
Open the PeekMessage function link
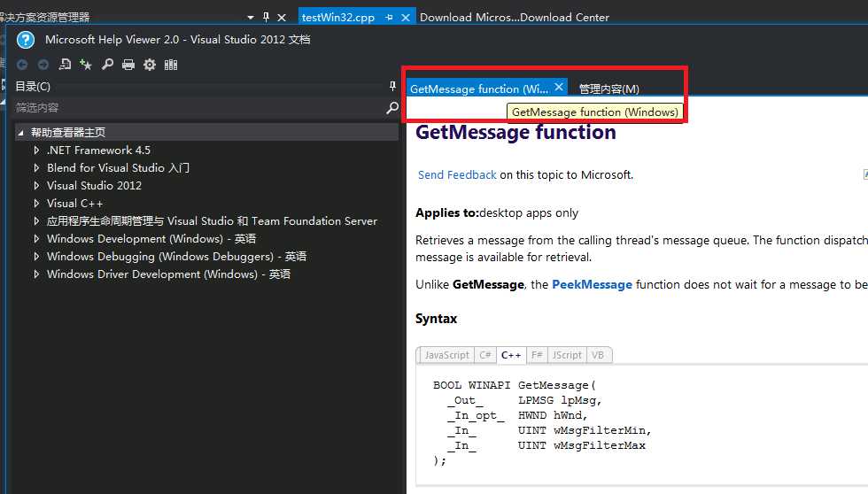pyautogui.click(x=592, y=284)
